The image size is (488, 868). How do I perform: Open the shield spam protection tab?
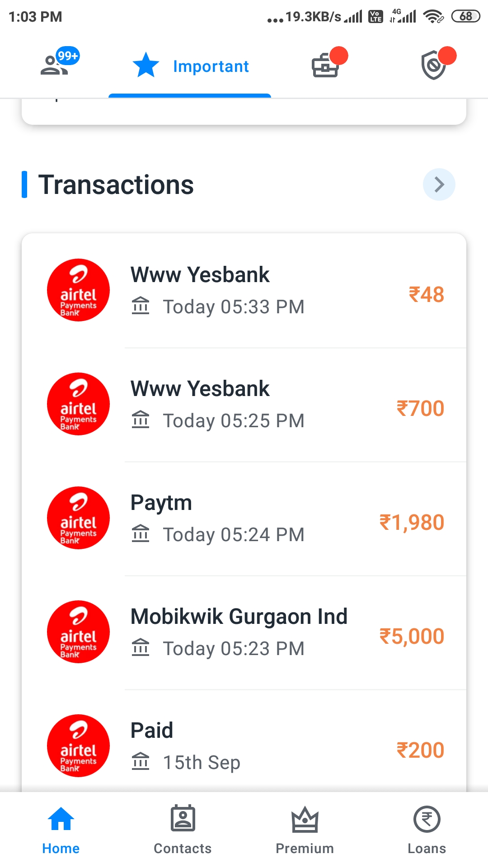[x=434, y=66]
